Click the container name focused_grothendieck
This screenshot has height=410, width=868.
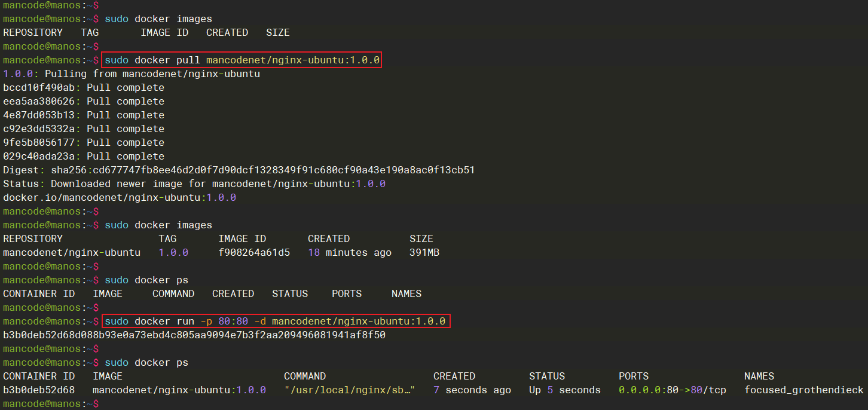[x=803, y=390]
